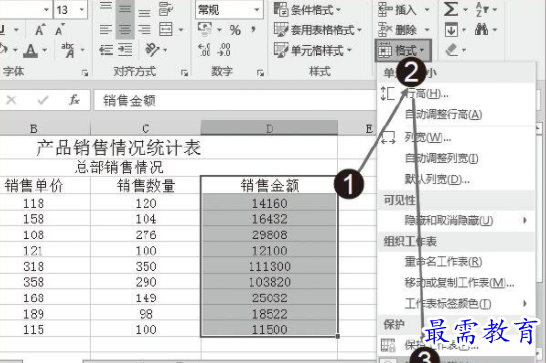Click the insert function fx icon
546x363 pixels.
coord(74,100)
